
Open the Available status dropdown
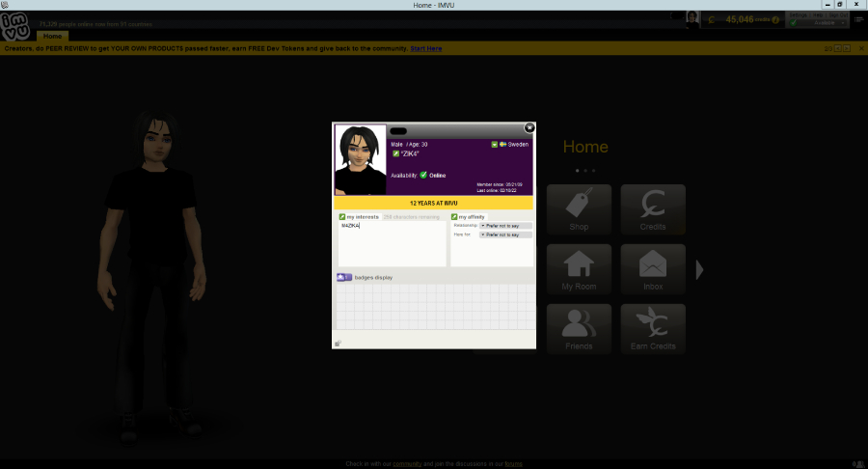[825, 23]
